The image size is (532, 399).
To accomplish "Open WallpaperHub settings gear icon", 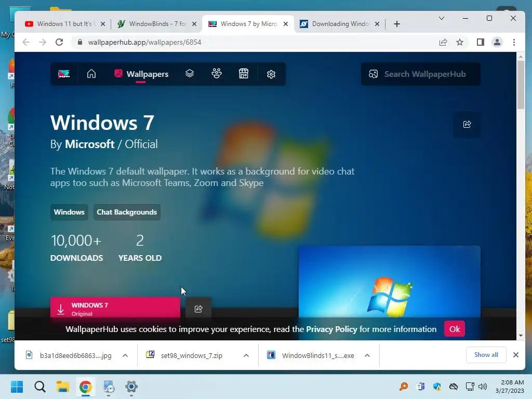I will tap(271, 74).
